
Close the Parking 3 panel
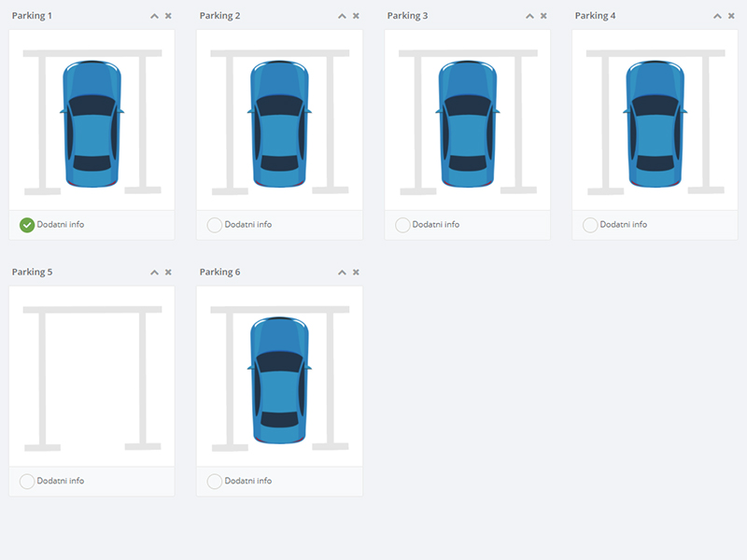543,16
